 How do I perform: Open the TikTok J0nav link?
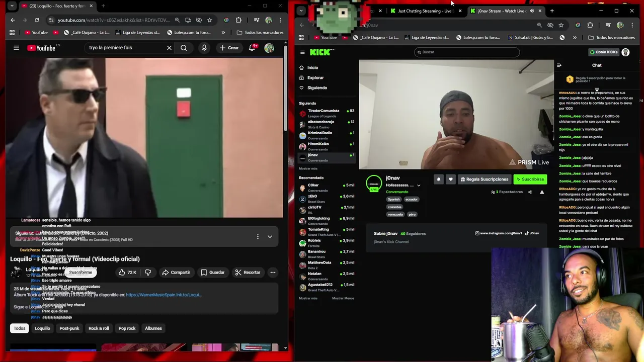pyautogui.click(x=532, y=233)
